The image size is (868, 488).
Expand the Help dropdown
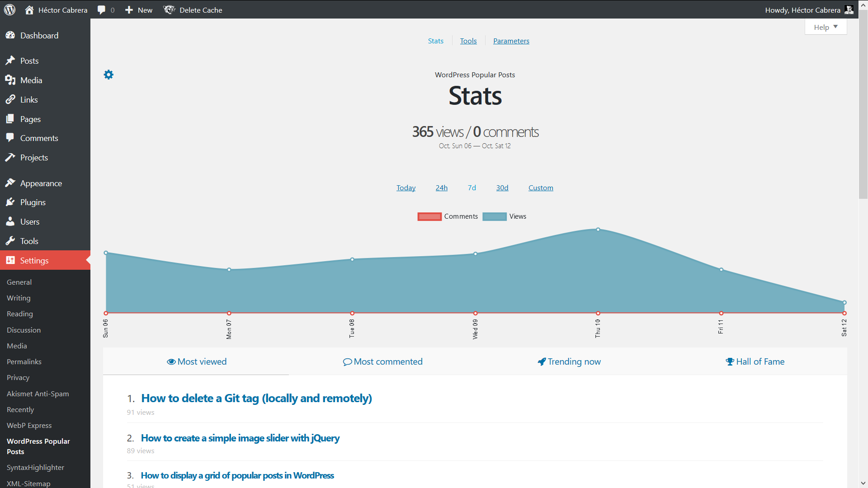(826, 27)
